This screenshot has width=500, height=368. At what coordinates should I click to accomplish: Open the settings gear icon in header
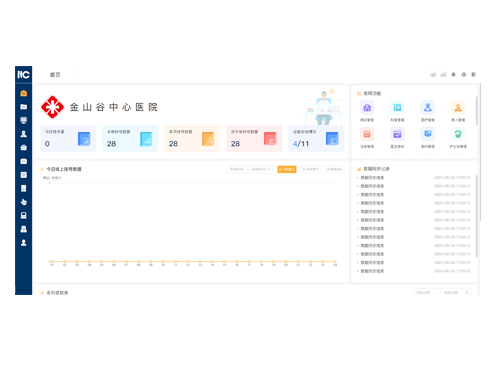tap(464, 75)
